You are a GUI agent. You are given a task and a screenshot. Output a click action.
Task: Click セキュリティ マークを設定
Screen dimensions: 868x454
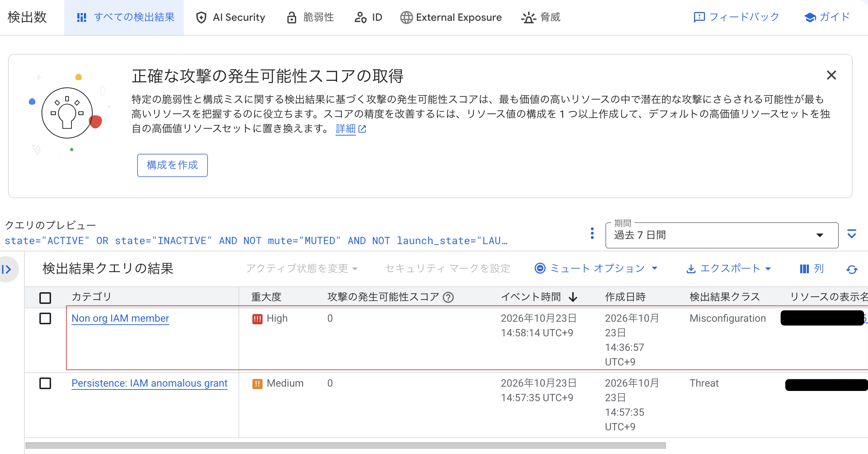[x=447, y=269]
